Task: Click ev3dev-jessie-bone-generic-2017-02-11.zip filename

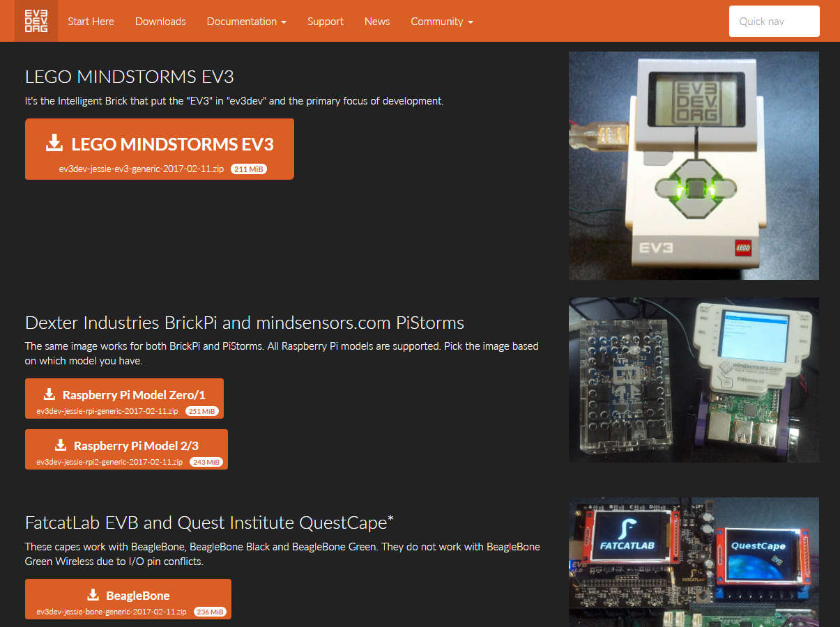Action: 112,612
